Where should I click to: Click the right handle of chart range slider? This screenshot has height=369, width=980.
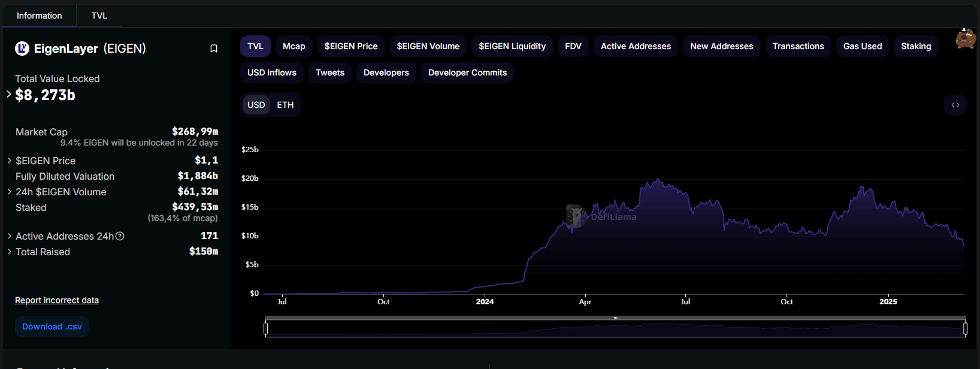(x=965, y=328)
